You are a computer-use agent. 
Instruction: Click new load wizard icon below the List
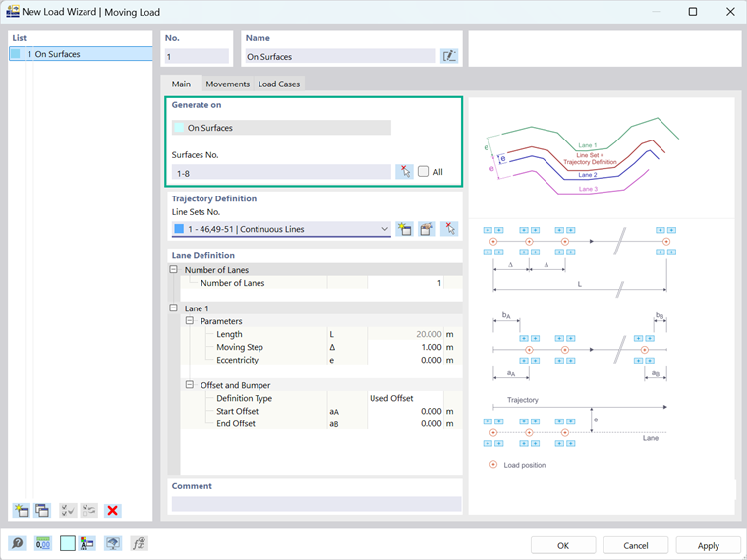tap(21, 511)
